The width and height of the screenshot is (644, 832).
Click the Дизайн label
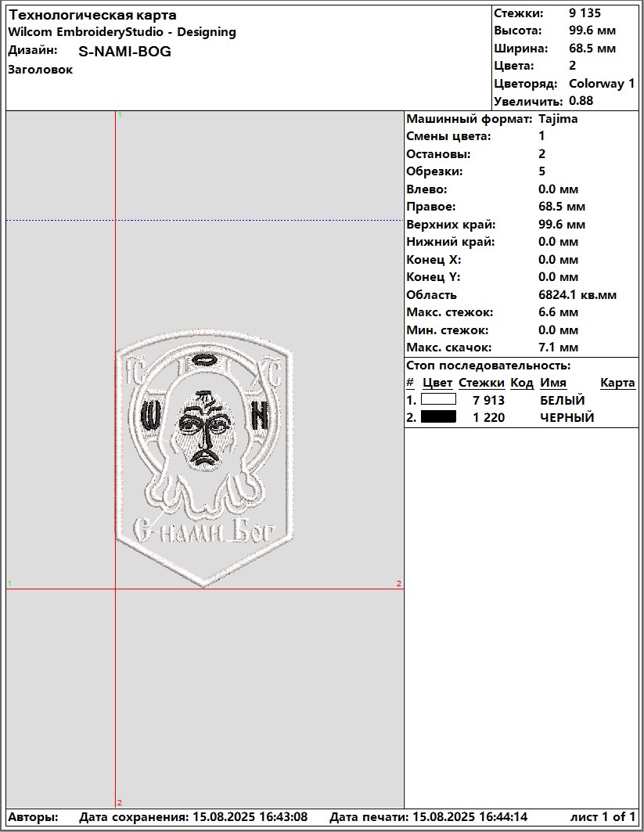[x=32, y=50]
